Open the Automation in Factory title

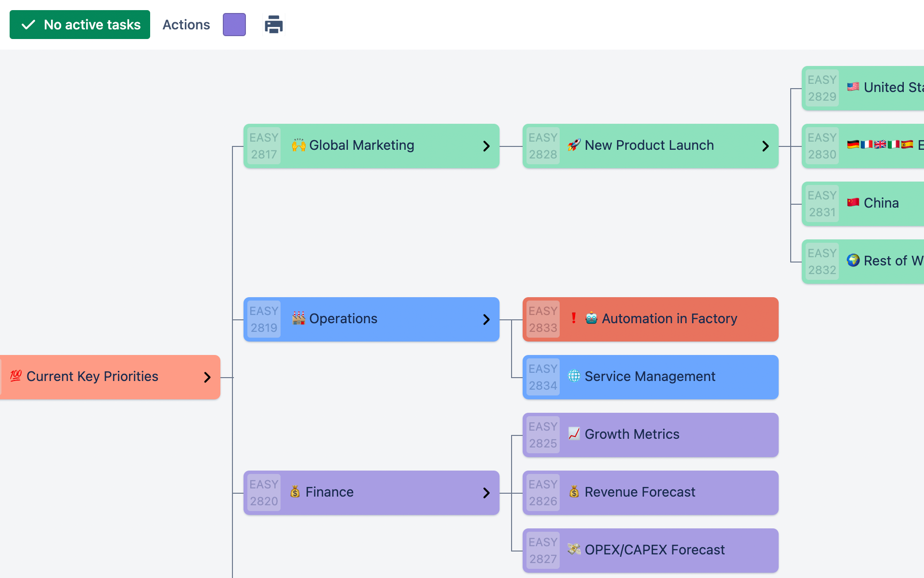point(669,319)
